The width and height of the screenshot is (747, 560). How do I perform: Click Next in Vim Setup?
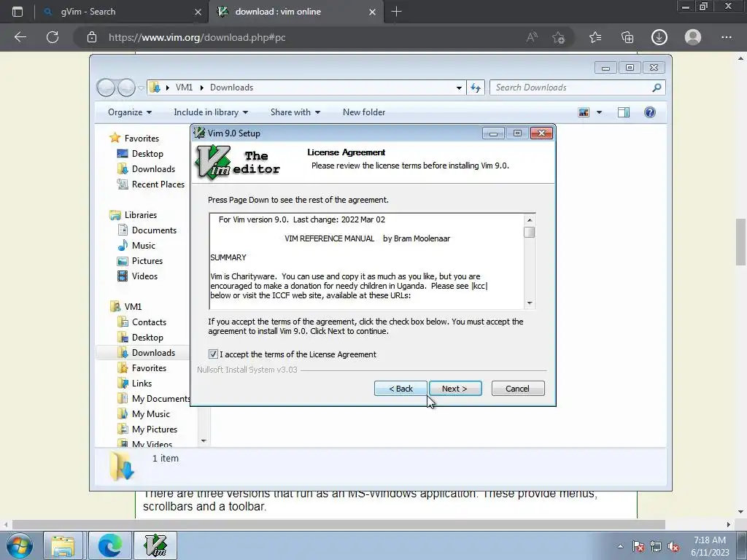pyautogui.click(x=455, y=389)
